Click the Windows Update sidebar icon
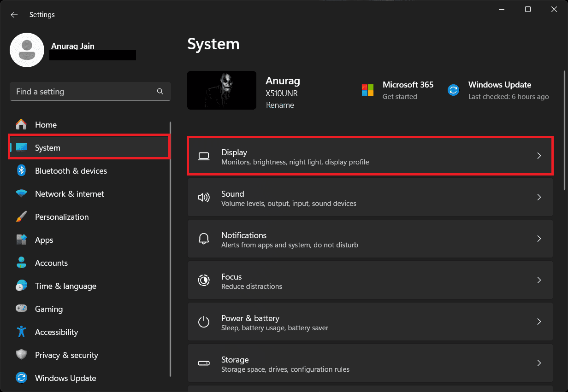 click(x=21, y=378)
